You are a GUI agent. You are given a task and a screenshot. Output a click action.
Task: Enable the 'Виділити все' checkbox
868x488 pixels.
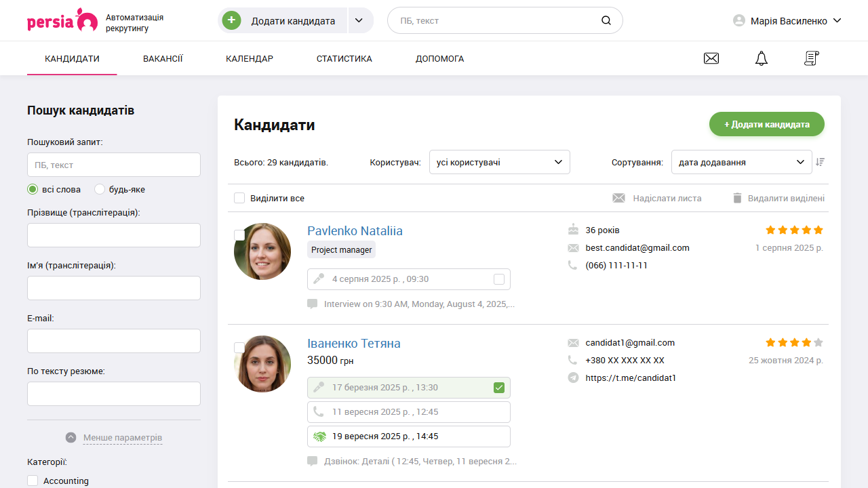coord(239,198)
